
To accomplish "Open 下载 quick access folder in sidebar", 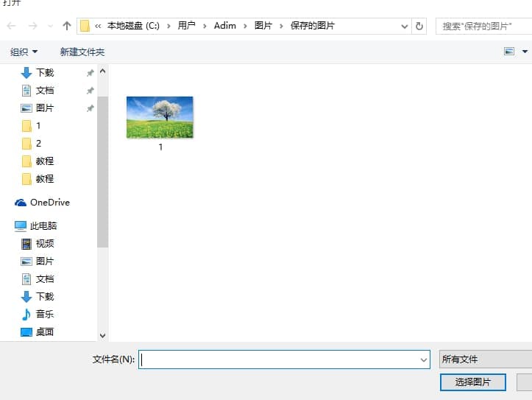I will (x=44, y=72).
